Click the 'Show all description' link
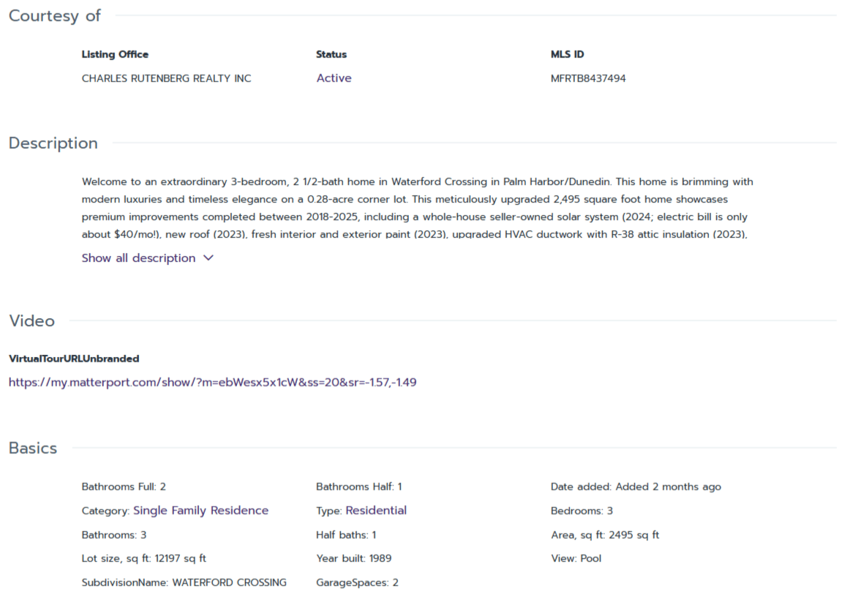Image resolution: width=842 pixels, height=616 pixels. [139, 258]
